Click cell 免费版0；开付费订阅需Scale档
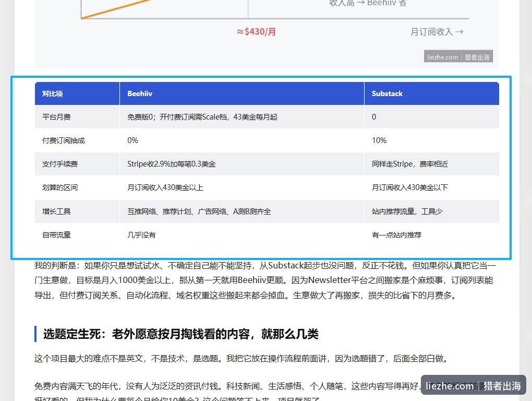This screenshot has height=401, width=532. (x=242, y=117)
